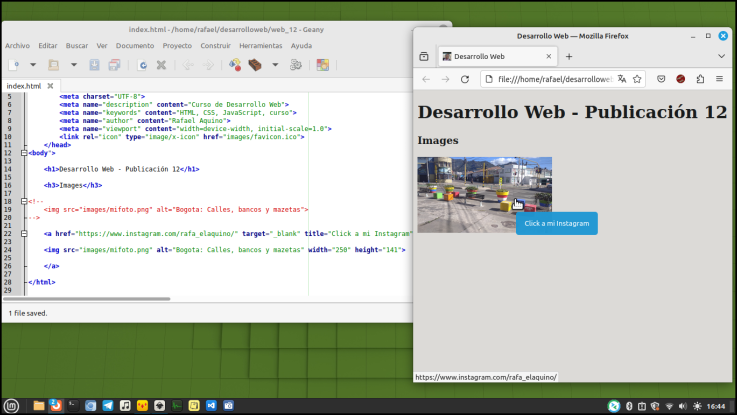The width and height of the screenshot is (737, 415).
Task: Close the index.html tab
Action: click(x=50, y=86)
